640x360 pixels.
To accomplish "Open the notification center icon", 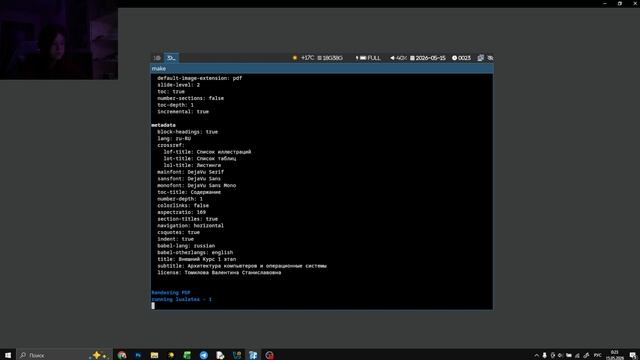I will [x=633, y=356].
